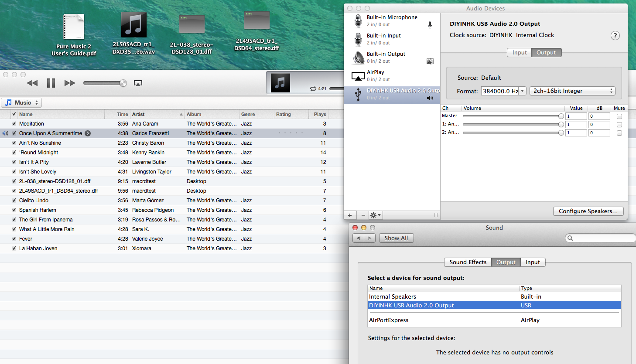
Task: Mute channel 2 checkbox
Action: tap(619, 133)
